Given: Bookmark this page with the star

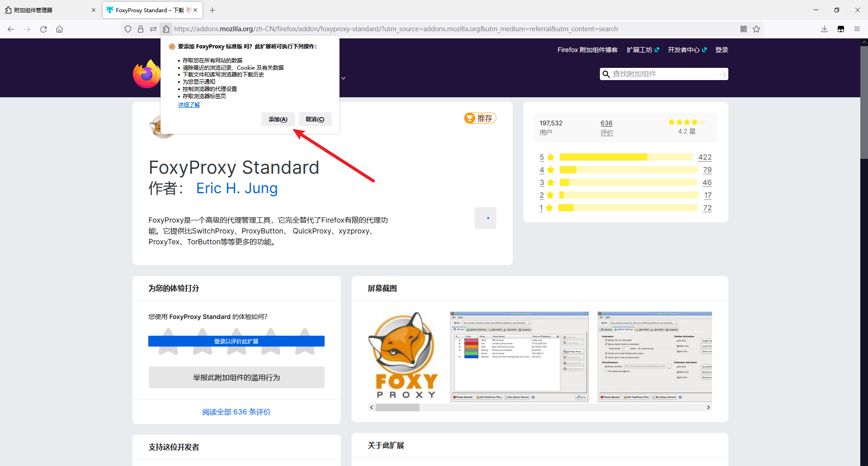Looking at the screenshot, I should pyautogui.click(x=756, y=29).
